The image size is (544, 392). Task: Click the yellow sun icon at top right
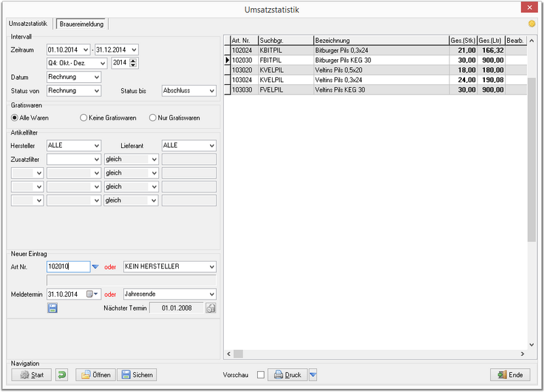pyautogui.click(x=532, y=24)
